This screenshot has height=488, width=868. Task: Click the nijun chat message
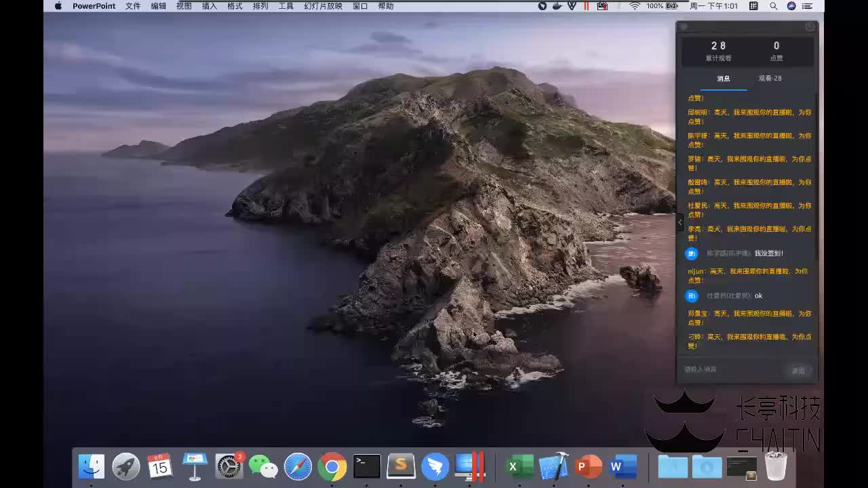click(748, 276)
